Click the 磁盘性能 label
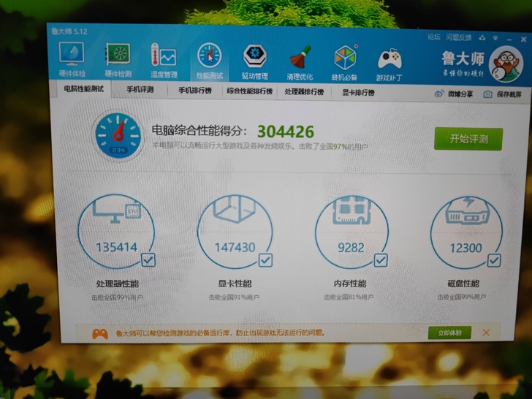The height and width of the screenshot is (399, 532). (463, 284)
